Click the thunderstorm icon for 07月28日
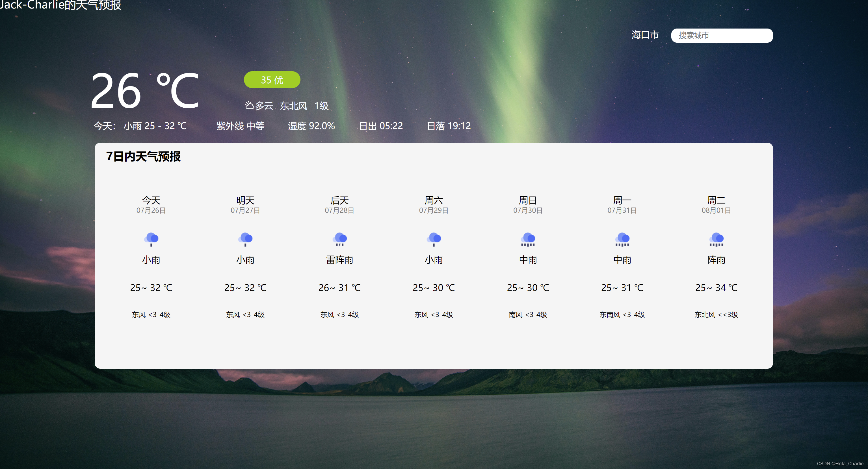 [340, 239]
